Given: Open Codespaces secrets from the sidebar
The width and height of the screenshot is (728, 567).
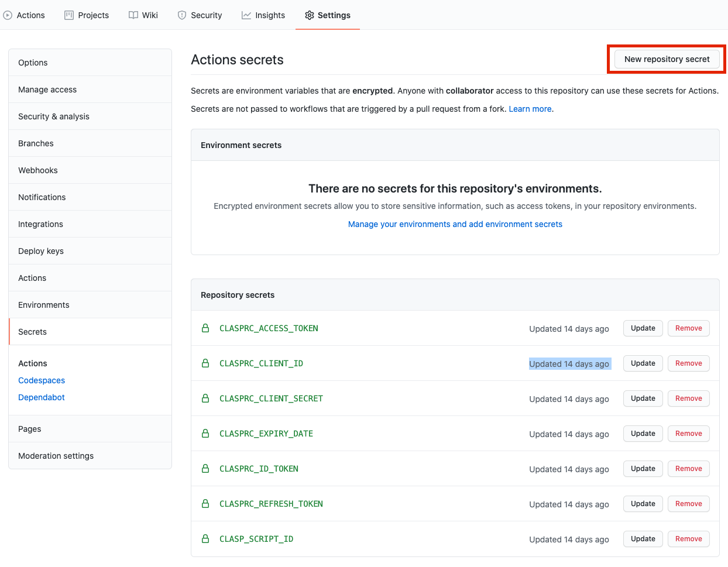Looking at the screenshot, I should [x=41, y=380].
